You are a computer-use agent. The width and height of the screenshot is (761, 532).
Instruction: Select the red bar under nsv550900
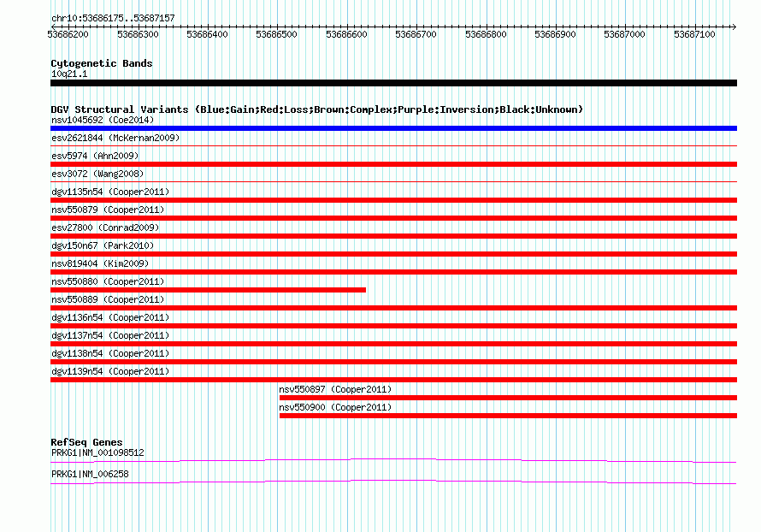[x=508, y=416]
